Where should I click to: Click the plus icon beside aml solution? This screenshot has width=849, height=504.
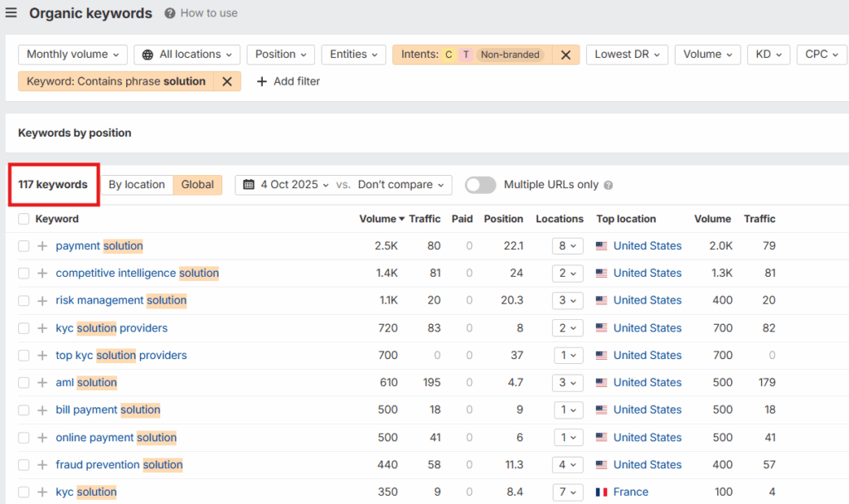(42, 383)
